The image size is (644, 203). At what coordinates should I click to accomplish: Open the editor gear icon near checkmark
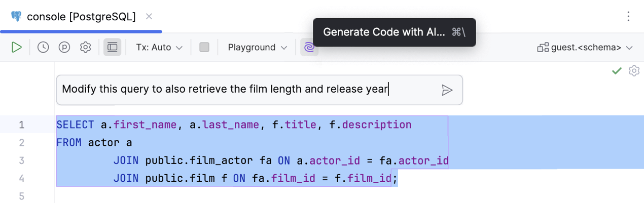[634, 71]
